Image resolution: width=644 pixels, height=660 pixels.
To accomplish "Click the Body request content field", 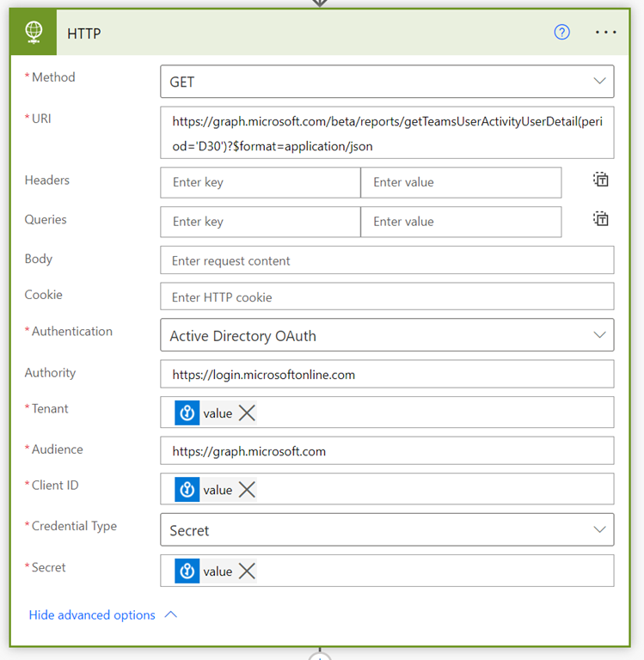I will [387, 260].
